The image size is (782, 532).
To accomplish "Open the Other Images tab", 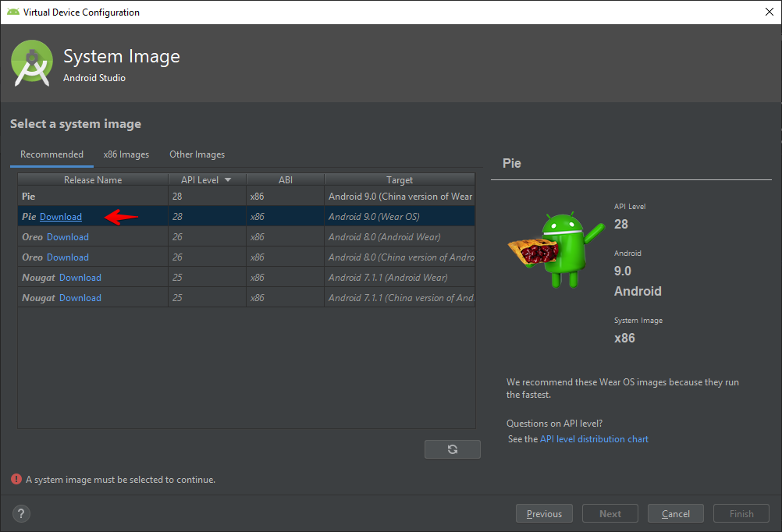I will click(197, 154).
